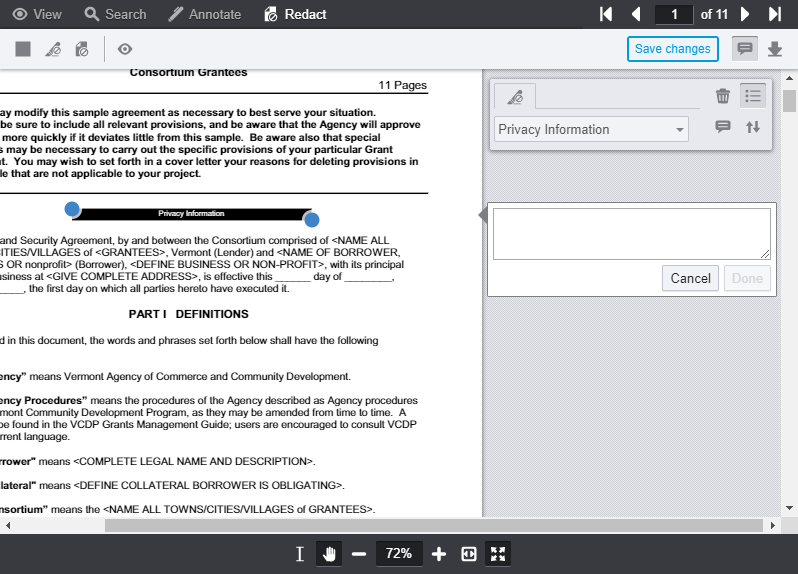The image size is (798, 574).
Task: Activate the hand pan tool
Action: 329,554
